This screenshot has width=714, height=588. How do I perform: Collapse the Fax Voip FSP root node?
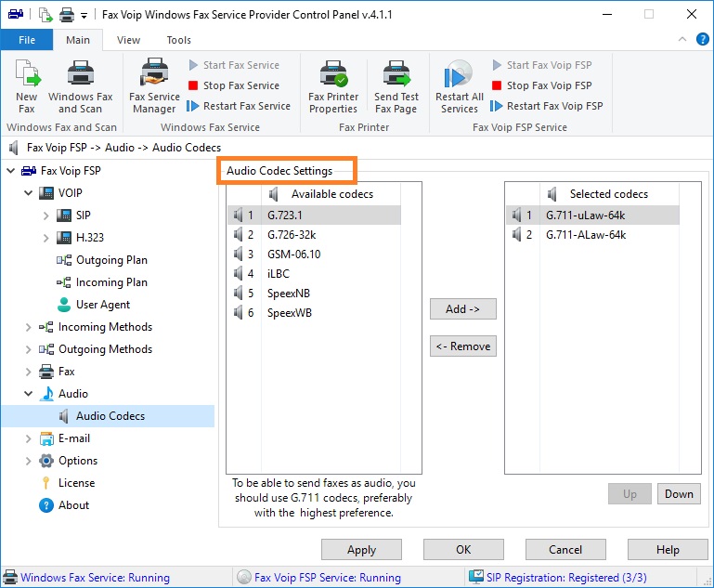11,171
